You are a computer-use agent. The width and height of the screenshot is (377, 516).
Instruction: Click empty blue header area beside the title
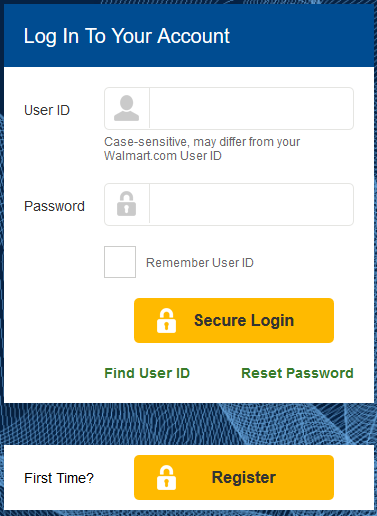click(x=300, y=36)
